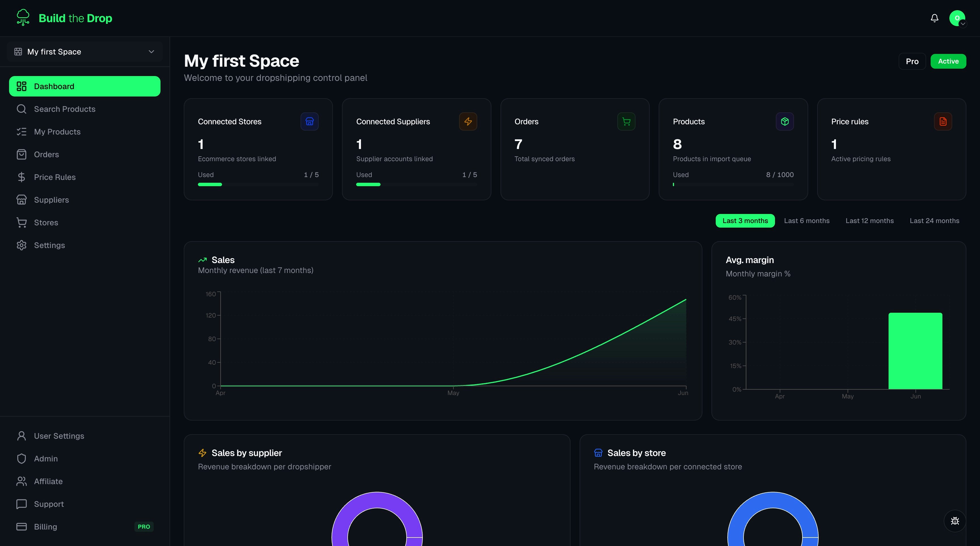Expand the My first Space workspace selector
The image size is (980, 546).
tap(85, 51)
